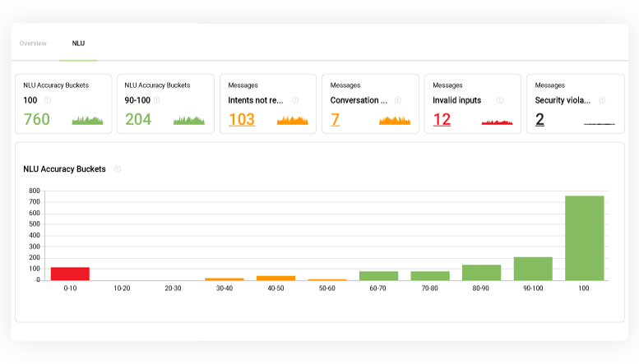The image size is (639, 364).
Task: Open the 2 security violations link
Action: [x=539, y=119]
